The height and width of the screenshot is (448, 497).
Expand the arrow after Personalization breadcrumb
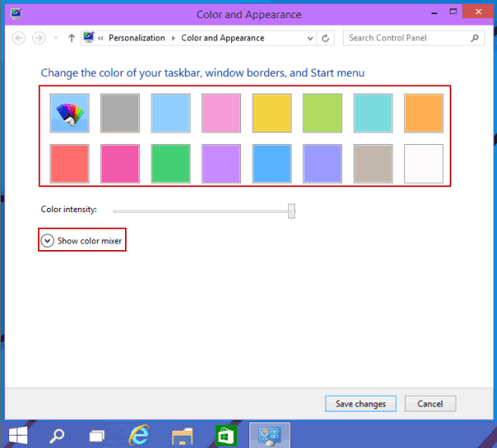pyautogui.click(x=173, y=38)
